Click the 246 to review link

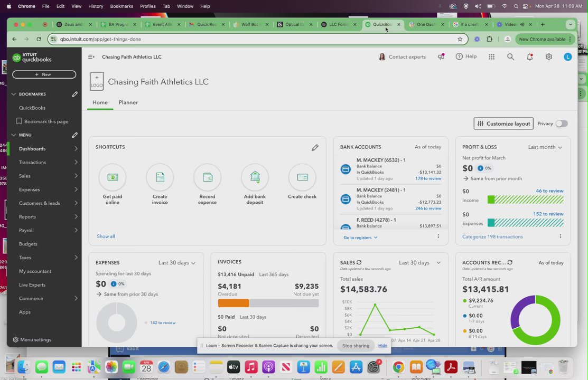click(428, 208)
